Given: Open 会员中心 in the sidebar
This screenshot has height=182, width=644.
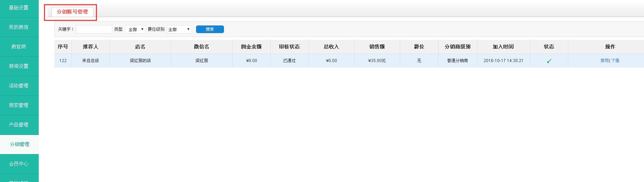Looking at the screenshot, I should click(x=19, y=164).
